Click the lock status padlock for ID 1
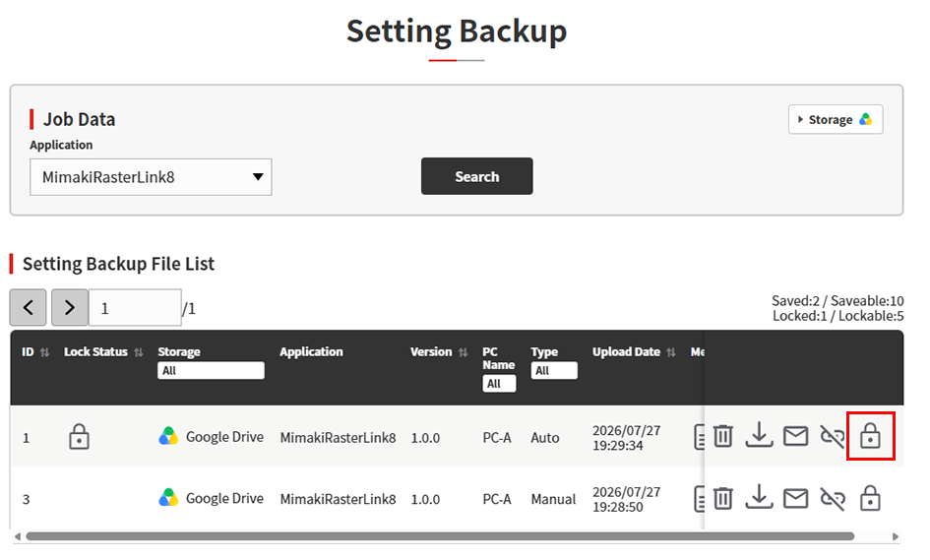Viewport: 930px width, 560px height. 79,437
